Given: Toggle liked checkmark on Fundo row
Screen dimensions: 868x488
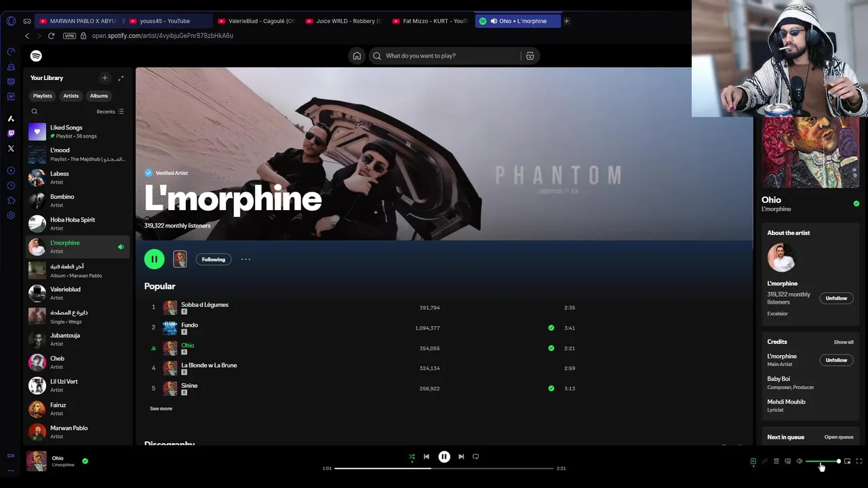Looking at the screenshot, I should point(551,328).
